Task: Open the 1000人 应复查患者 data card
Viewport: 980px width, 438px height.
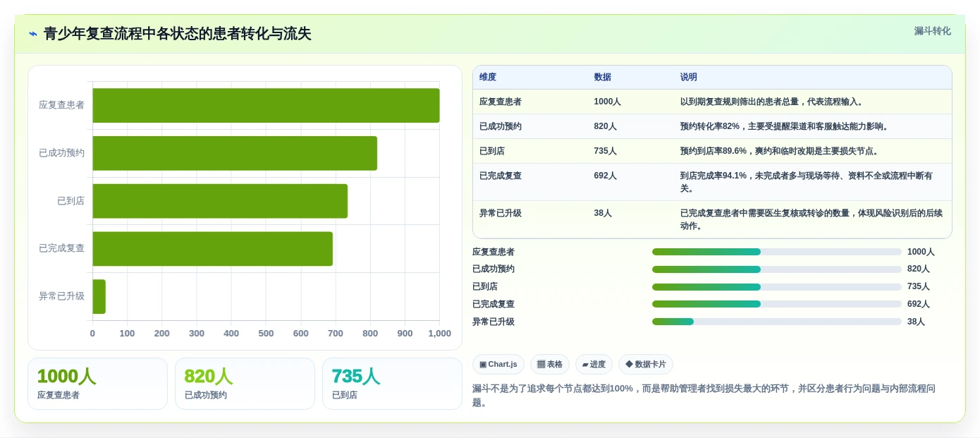Action: 97,384
